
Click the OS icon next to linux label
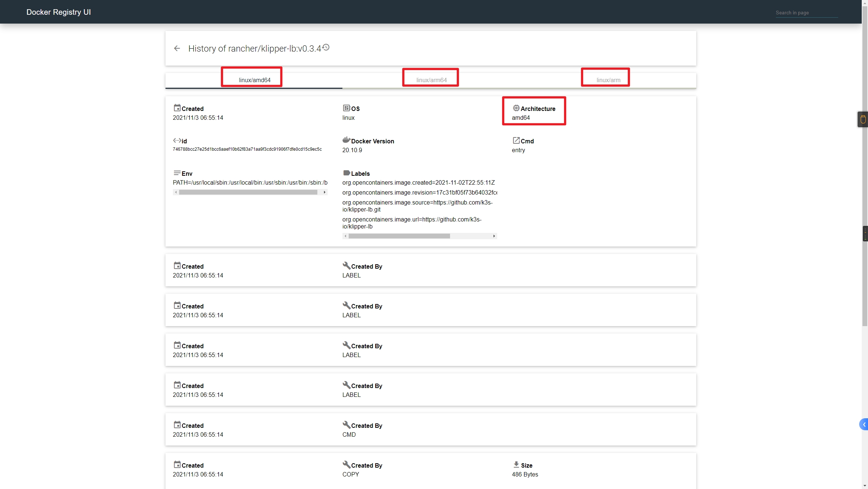click(346, 108)
